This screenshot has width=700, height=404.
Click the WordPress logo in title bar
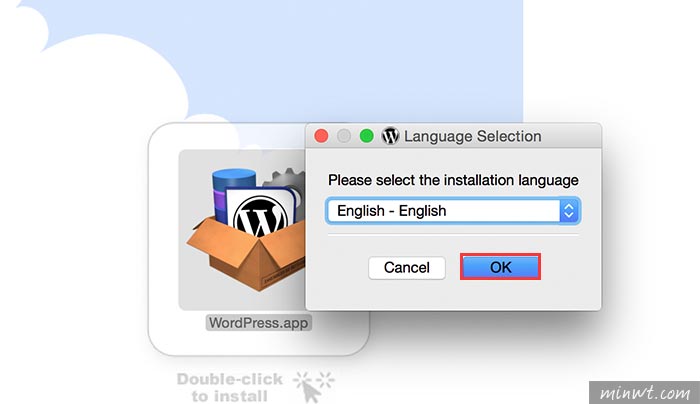click(390, 136)
